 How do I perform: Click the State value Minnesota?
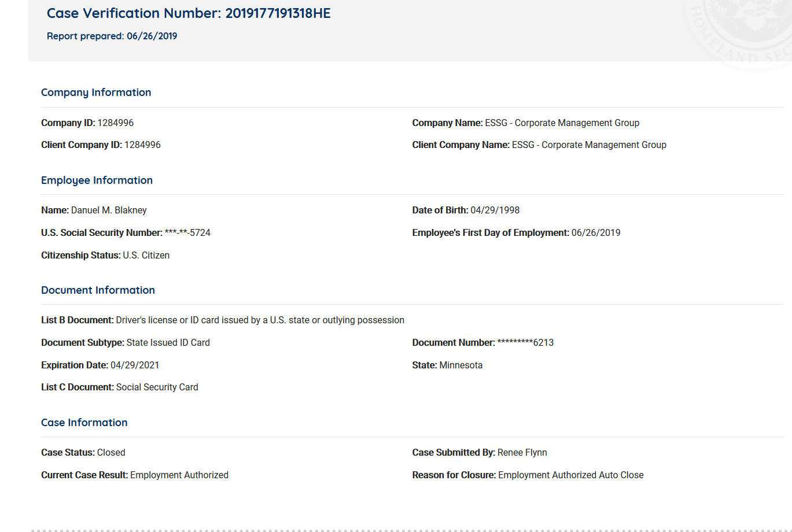coord(461,365)
